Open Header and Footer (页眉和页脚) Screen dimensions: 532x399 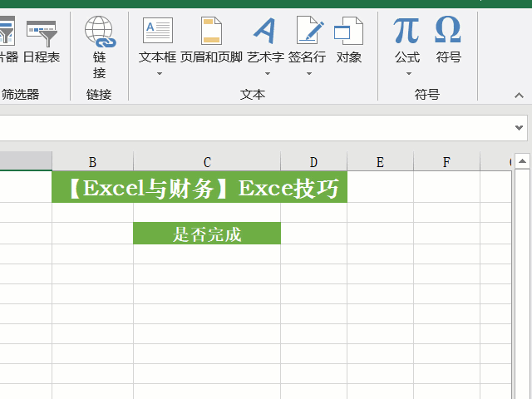[211, 40]
